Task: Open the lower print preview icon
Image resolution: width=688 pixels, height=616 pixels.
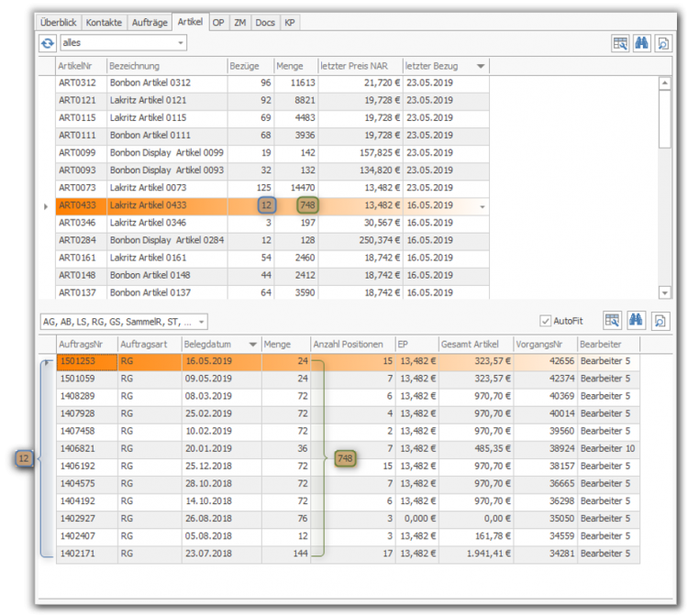Action: coord(660,321)
